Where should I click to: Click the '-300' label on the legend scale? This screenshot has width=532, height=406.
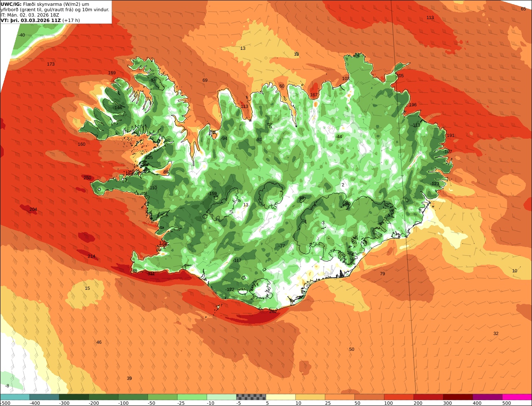tap(64, 403)
